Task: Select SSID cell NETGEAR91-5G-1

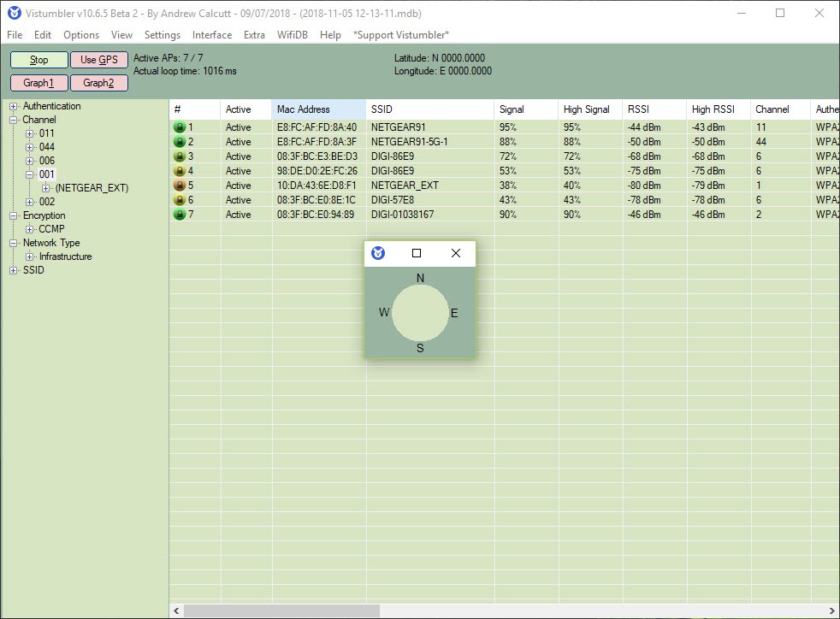Action: point(409,142)
